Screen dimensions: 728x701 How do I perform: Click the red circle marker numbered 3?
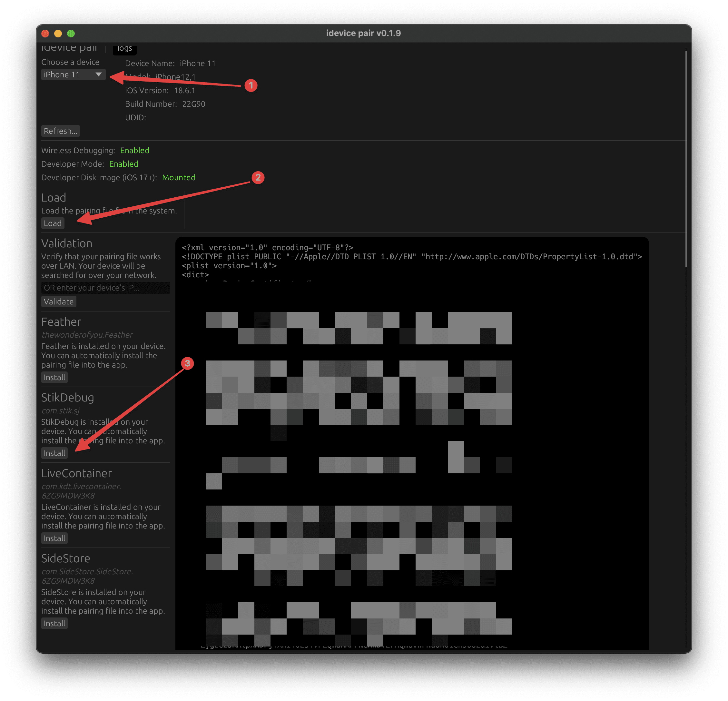click(188, 363)
